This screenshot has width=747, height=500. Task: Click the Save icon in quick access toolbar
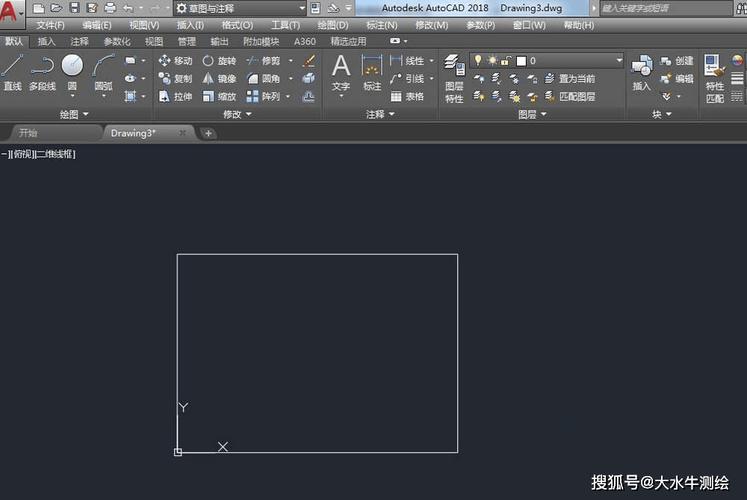(74, 8)
